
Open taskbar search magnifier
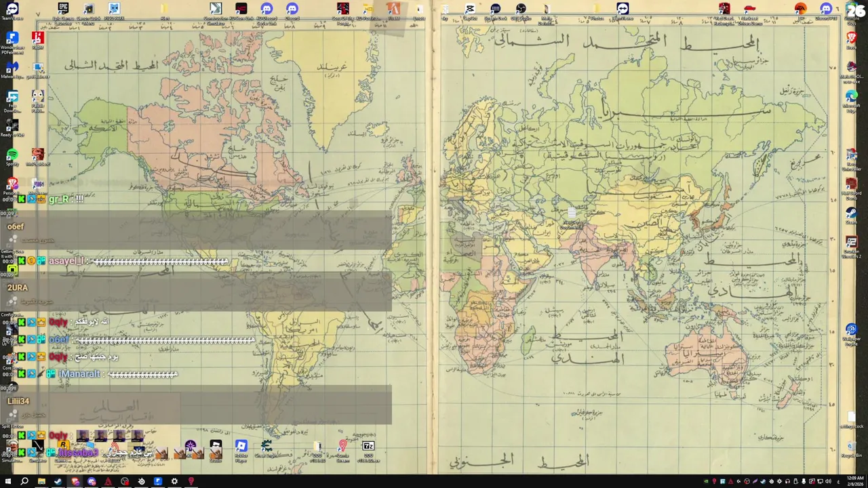(24, 481)
